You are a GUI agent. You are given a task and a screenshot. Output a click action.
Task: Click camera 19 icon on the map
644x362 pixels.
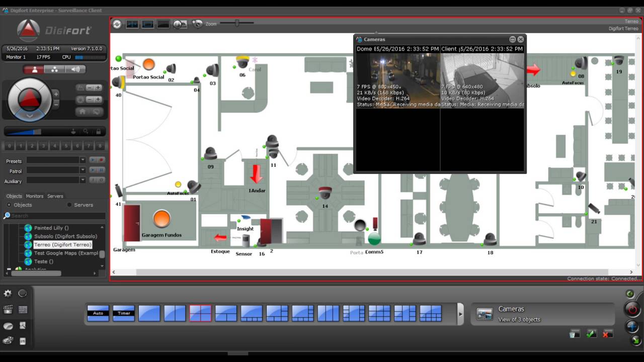click(618, 60)
